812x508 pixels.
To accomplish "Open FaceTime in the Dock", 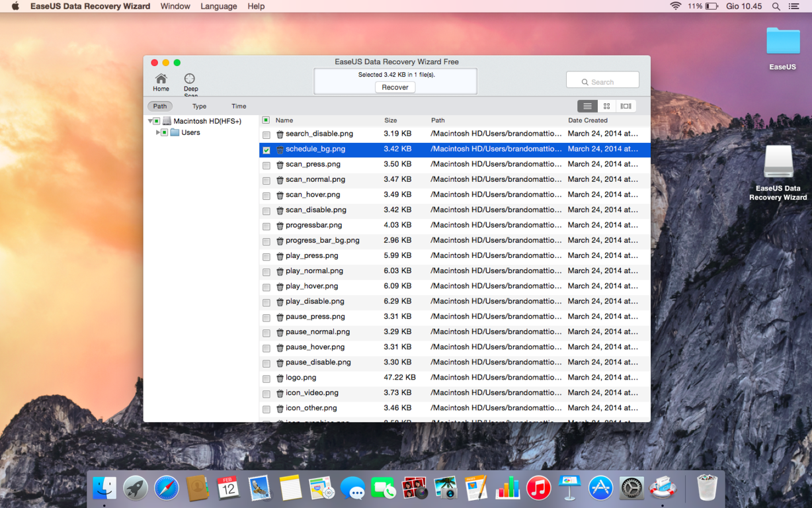I will 384,488.
